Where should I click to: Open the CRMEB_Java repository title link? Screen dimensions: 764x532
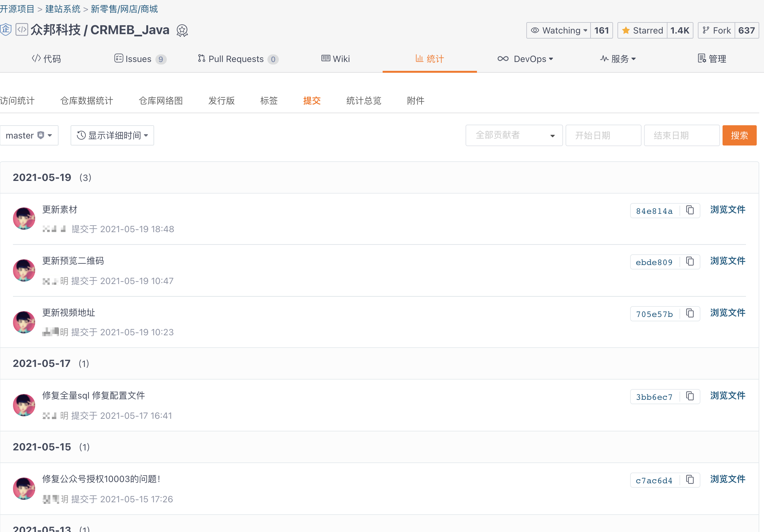pos(130,30)
